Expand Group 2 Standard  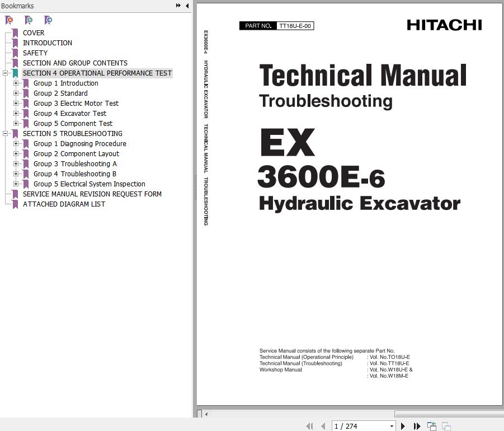16,93
